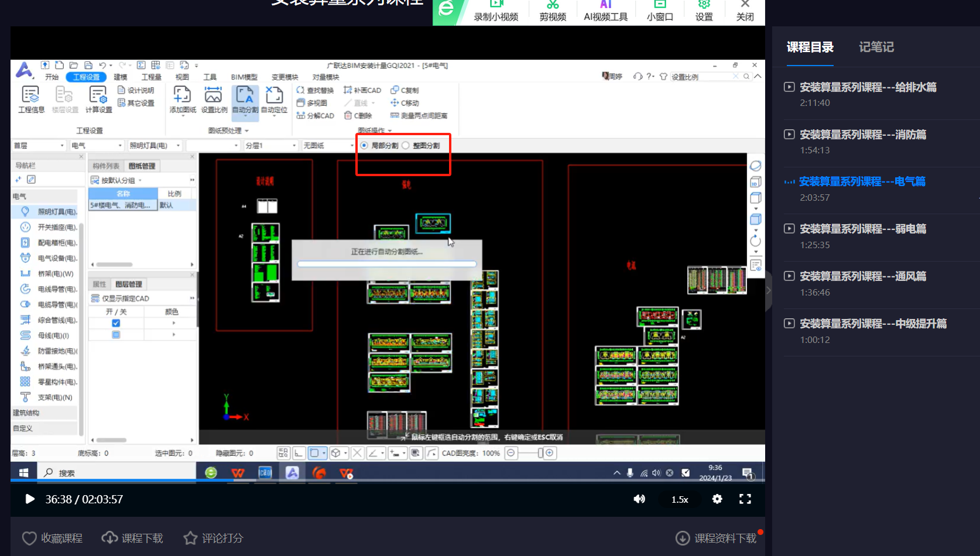Uncheck the first layer 开/关 checkbox

(116, 323)
